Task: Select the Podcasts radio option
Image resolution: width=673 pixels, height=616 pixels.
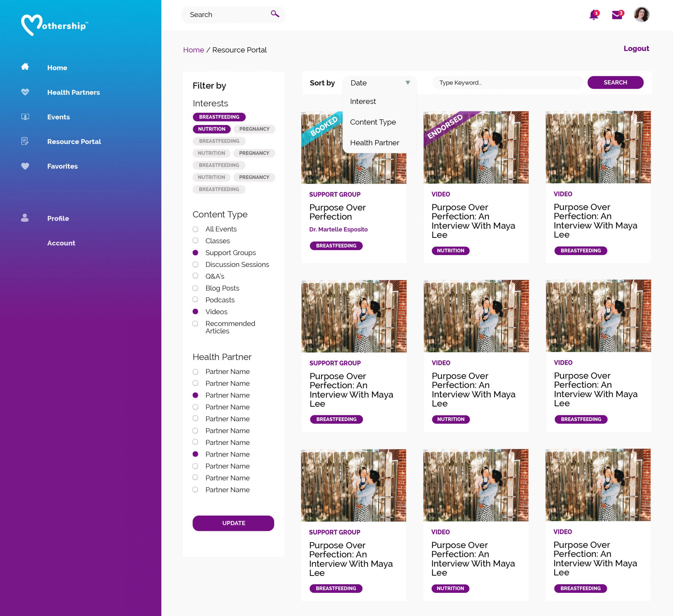Action: click(x=195, y=300)
